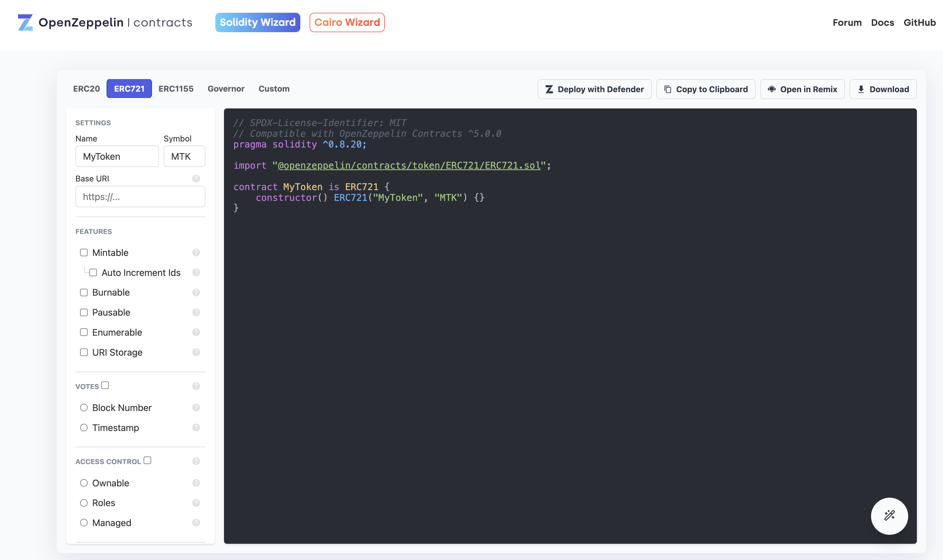Select the Ownable access control

(84, 483)
